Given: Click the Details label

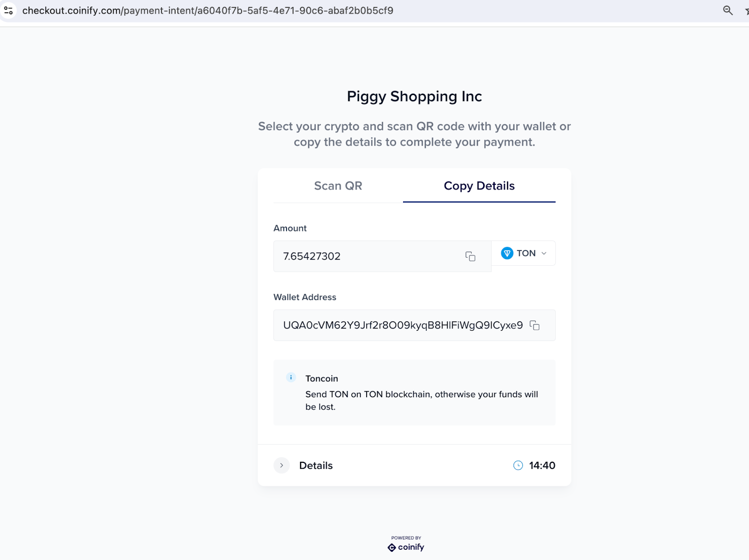Looking at the screenshot, I should click(316, 465).
